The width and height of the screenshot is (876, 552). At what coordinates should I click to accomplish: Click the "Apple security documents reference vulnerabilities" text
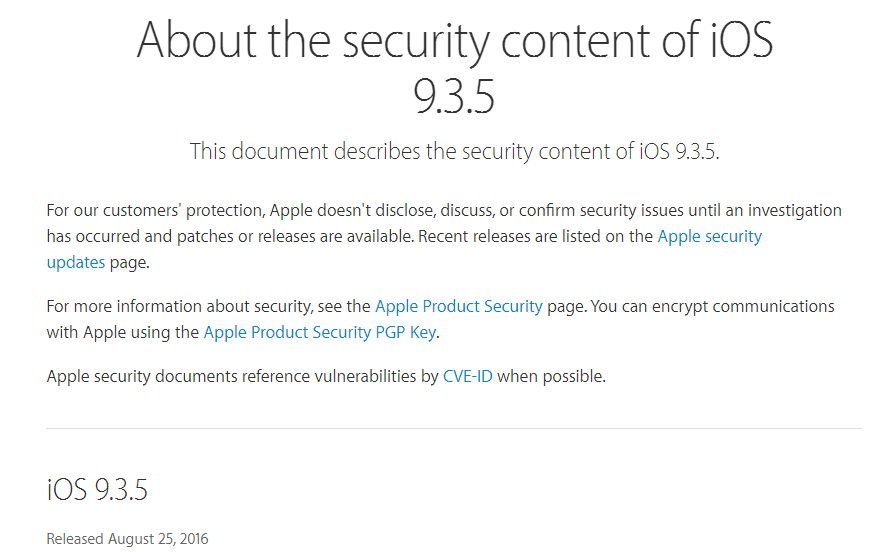(x=242, y=377)
